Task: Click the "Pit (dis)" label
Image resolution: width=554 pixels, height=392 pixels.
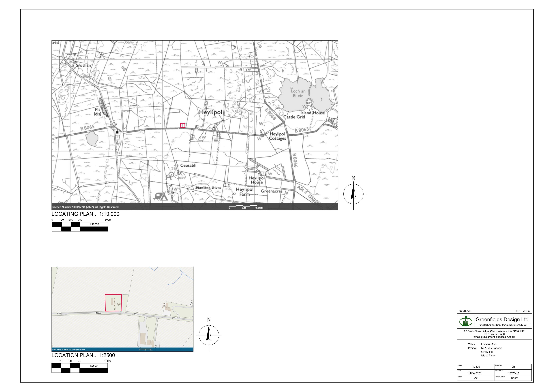Action: click(x=98, y=111)
